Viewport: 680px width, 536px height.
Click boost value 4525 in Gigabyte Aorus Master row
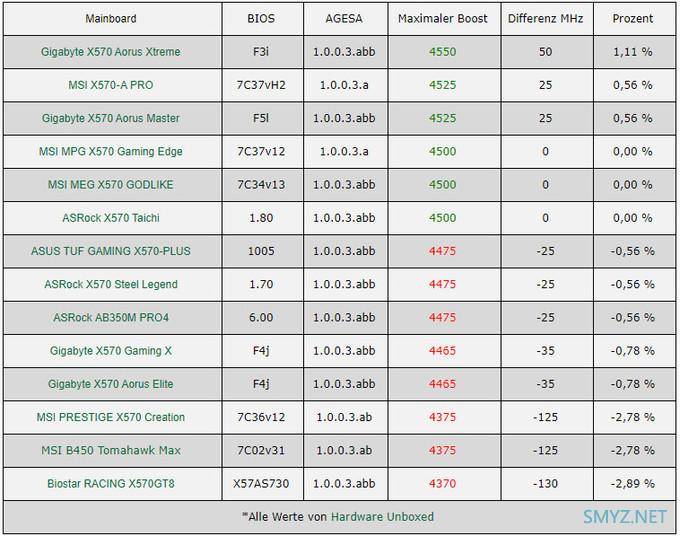tap(443, 118)
